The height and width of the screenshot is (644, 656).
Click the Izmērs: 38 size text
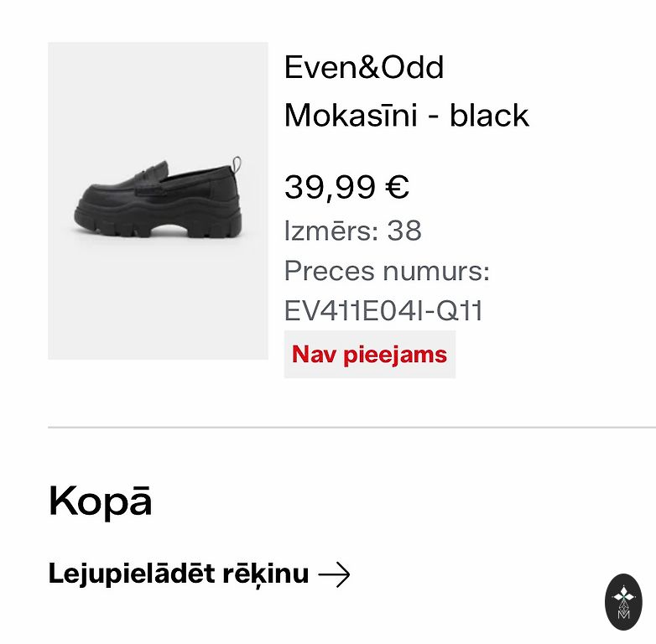click(352, 230)
